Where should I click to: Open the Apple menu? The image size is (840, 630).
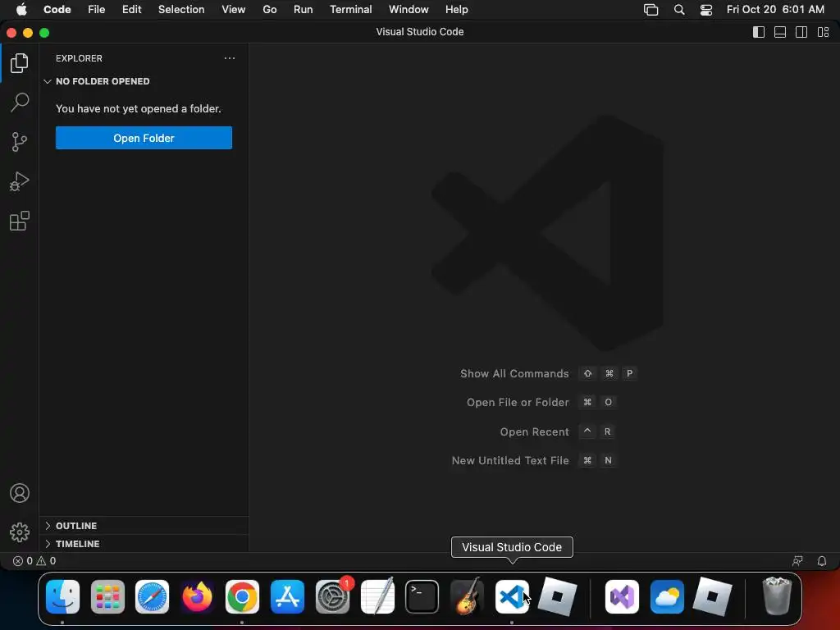point(21,10)
